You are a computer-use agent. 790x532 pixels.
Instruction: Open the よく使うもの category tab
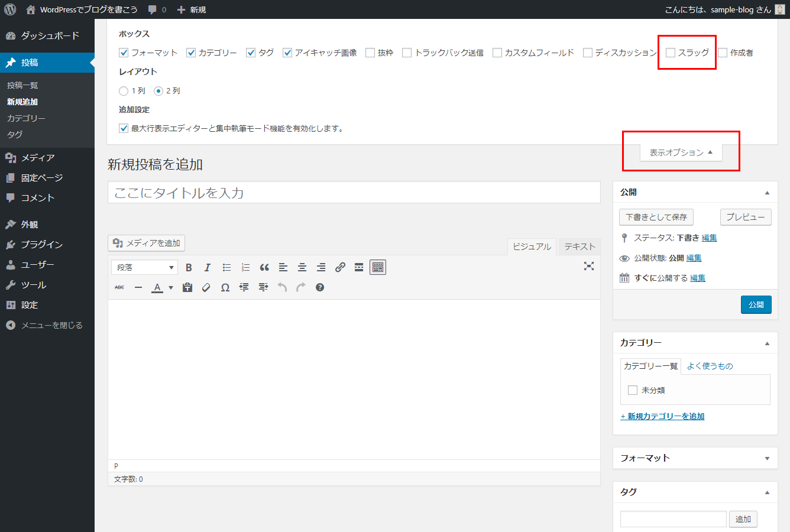click(x=709, y=366)
